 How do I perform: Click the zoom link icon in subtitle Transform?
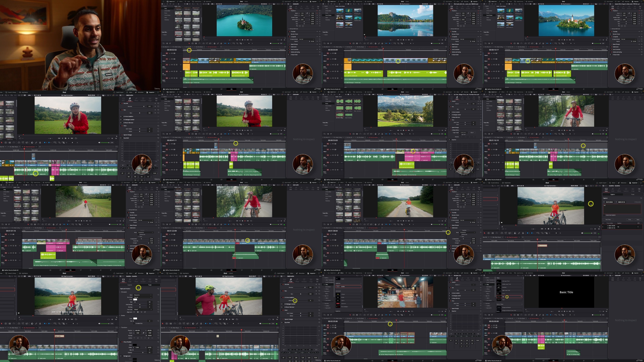pos(143,333)
